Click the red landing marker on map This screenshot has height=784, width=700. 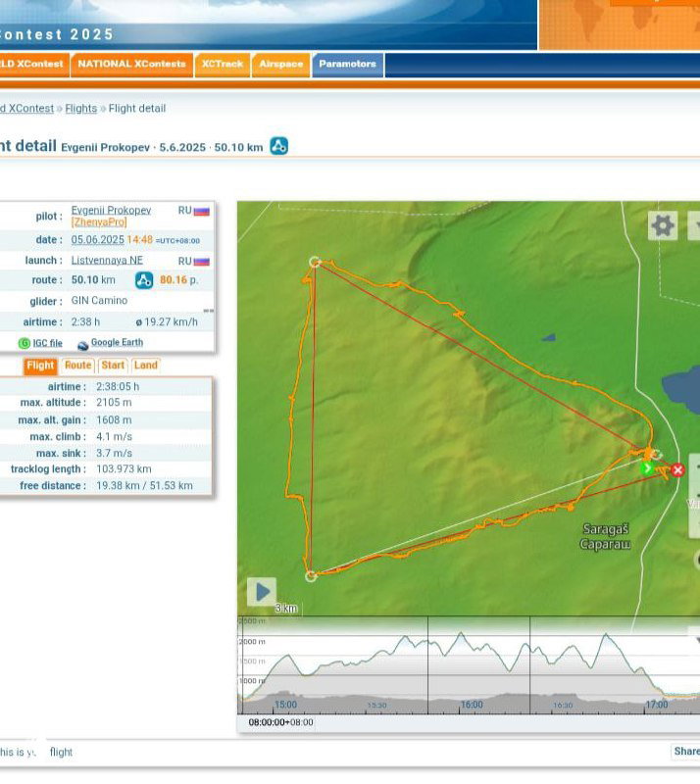coord(677,470)
